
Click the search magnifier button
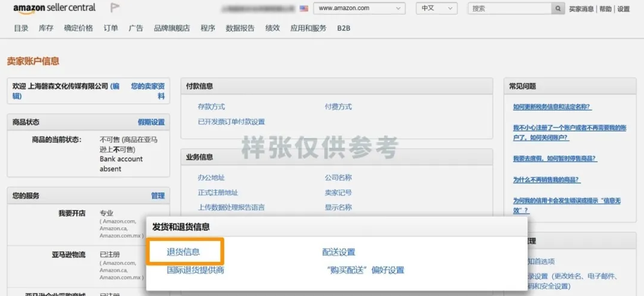(557, 8)
